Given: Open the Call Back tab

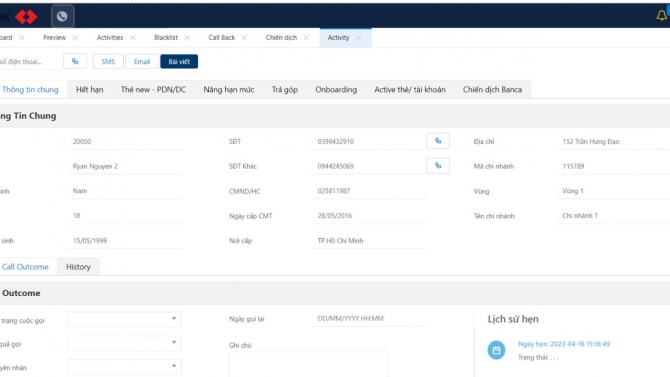Looking at the screenshot, I should (x=222, y=38).
